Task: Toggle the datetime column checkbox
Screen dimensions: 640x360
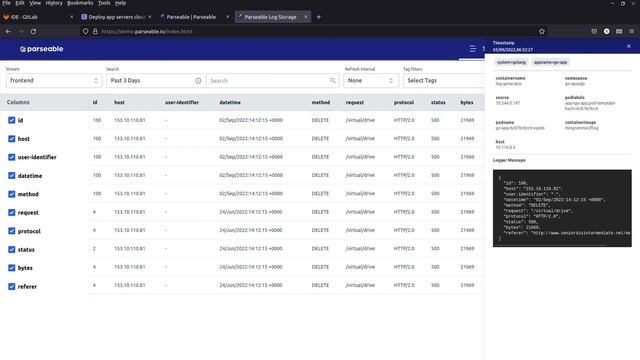Action: click(11, 176)
